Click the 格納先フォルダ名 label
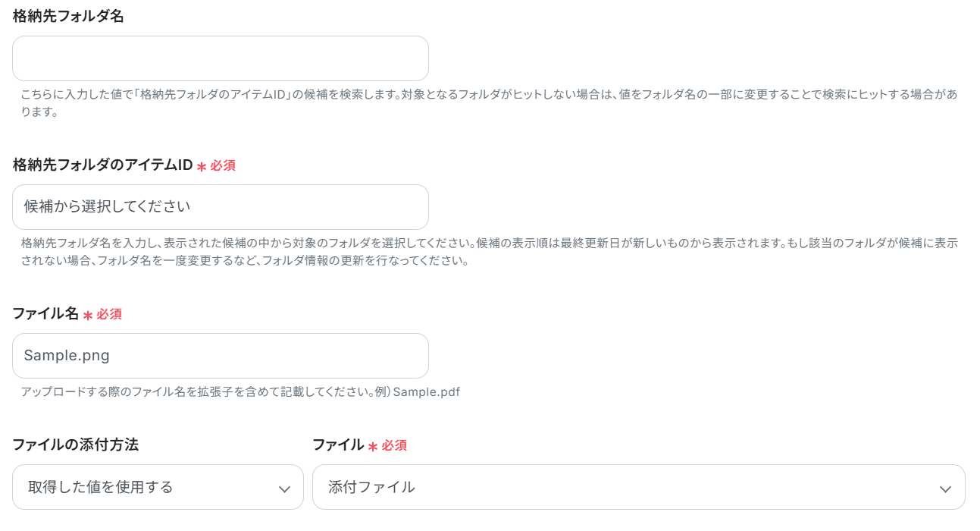Screen dimensions: 980x531 point(68,17)
